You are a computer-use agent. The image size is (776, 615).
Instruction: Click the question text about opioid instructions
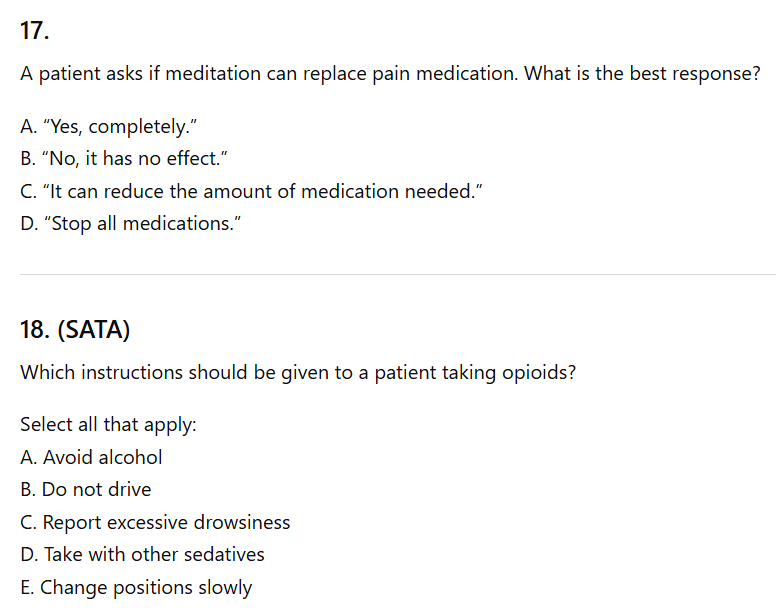tap(297, 372)
